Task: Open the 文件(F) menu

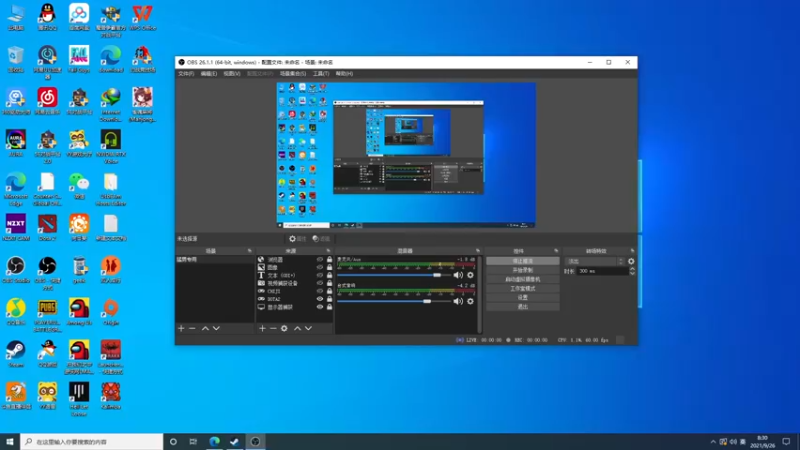Action: tap(186, 74)
